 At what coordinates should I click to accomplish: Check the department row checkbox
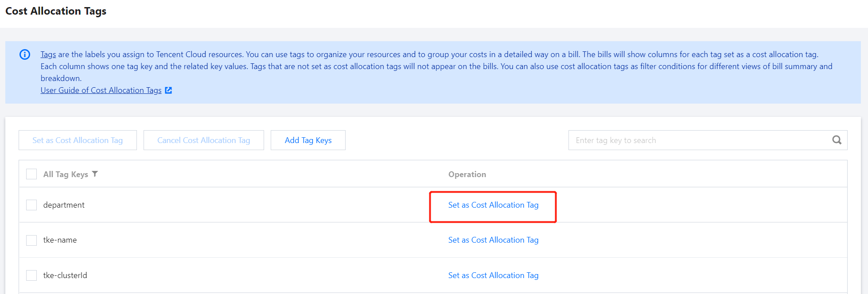coord(31,205)
